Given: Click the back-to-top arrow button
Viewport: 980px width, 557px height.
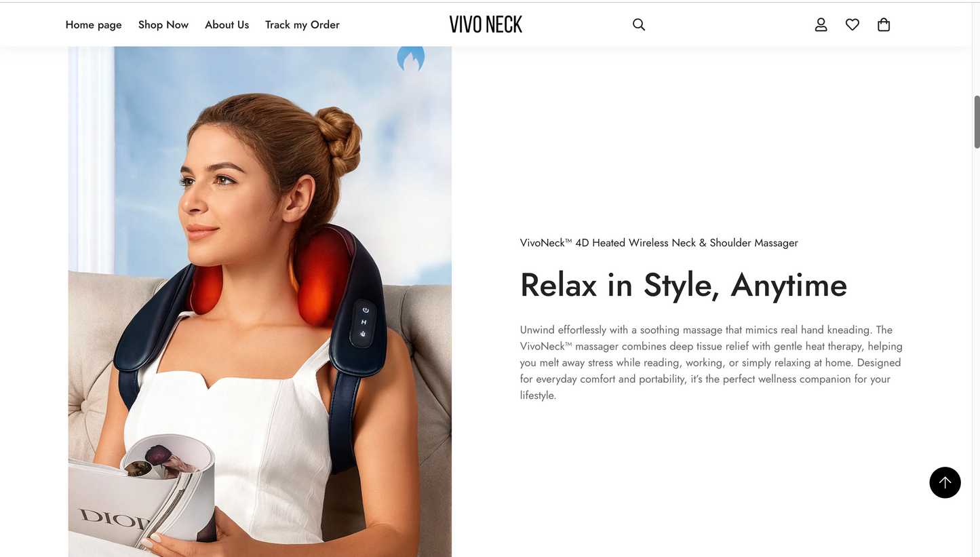Looking at the screenshot, I should (x=945, y=482).
